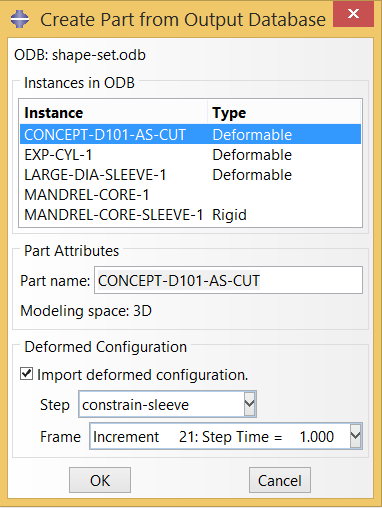Image resolution: width=382 pixels, height=508 pixels.
Task: Click the Abaqus icon in title bar
Action: pyautogui.click(x=20, y=19)
